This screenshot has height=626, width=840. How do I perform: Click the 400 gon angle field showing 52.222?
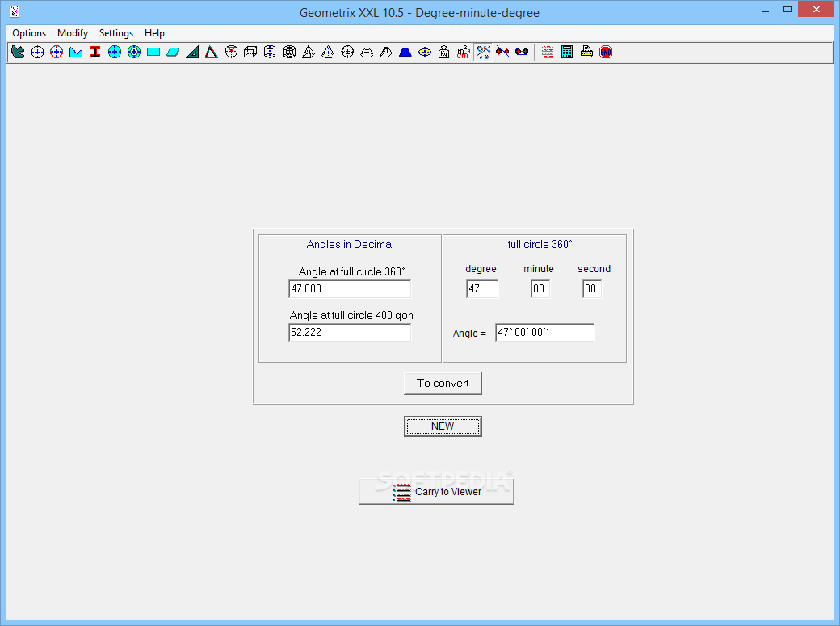pos(350,332)
